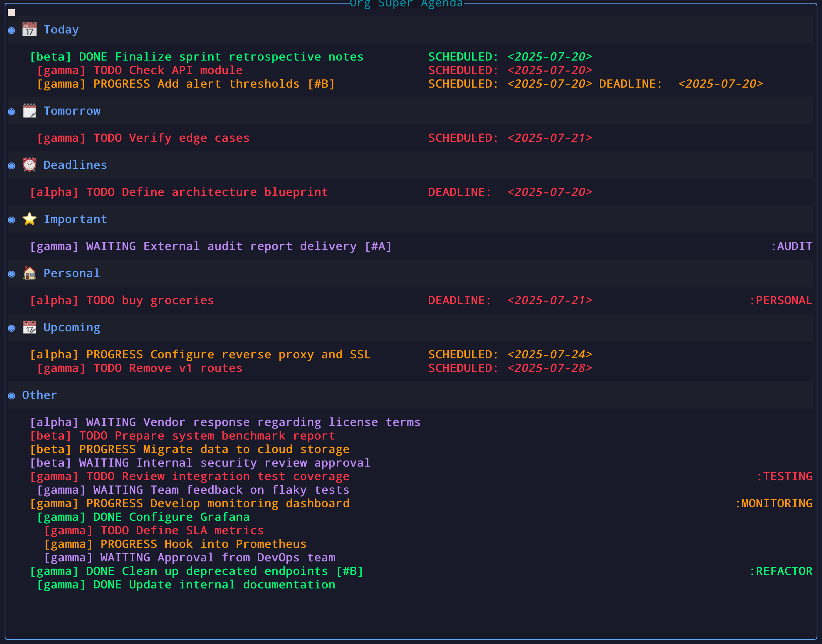Click the scheduled date 2025-07-24
The height and width of the screenshot is (644, 822).
click(550, 354)
